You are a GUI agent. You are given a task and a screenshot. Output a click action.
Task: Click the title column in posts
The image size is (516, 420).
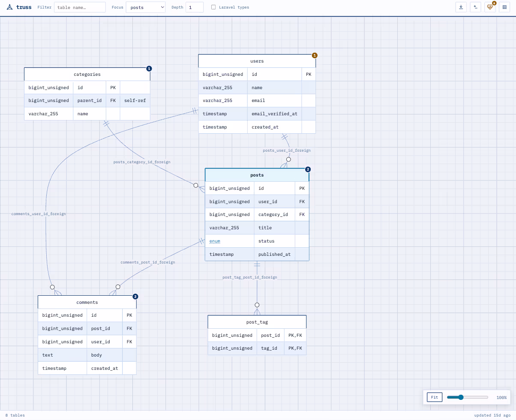click(x=274, y=228)
